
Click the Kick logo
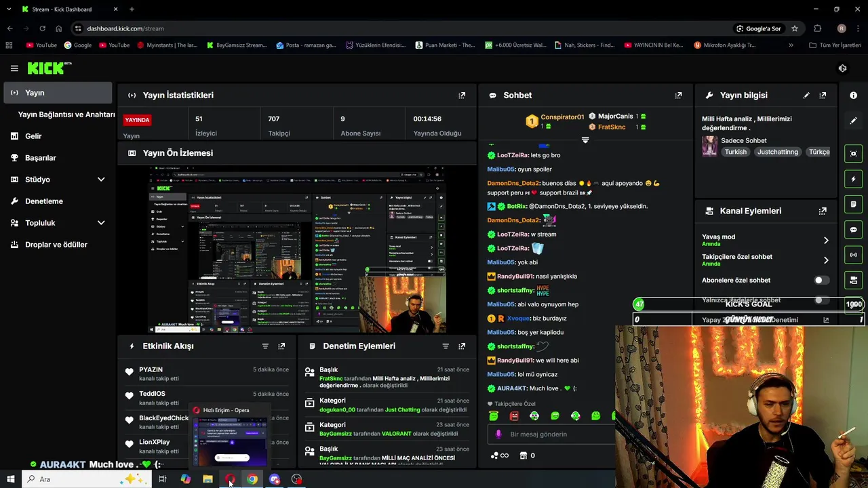[x=49, y=68]
